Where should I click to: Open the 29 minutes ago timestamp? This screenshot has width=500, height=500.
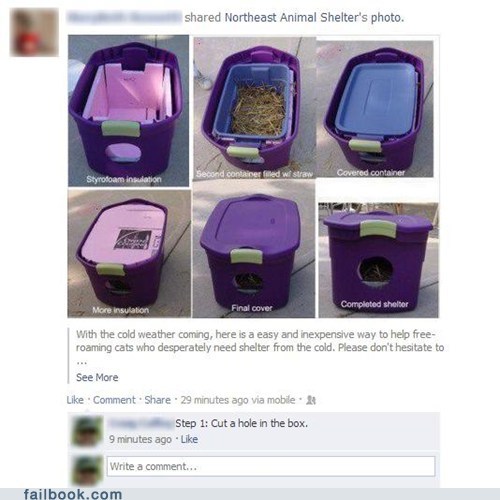(238, 400)
